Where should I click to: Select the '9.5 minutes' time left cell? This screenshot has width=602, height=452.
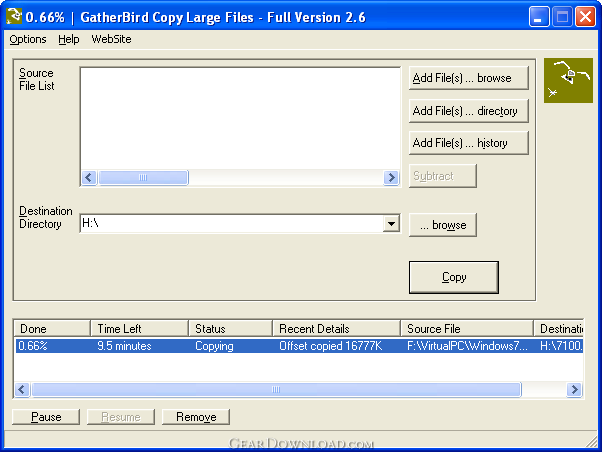pyautogui.click(x=124, y=346)
